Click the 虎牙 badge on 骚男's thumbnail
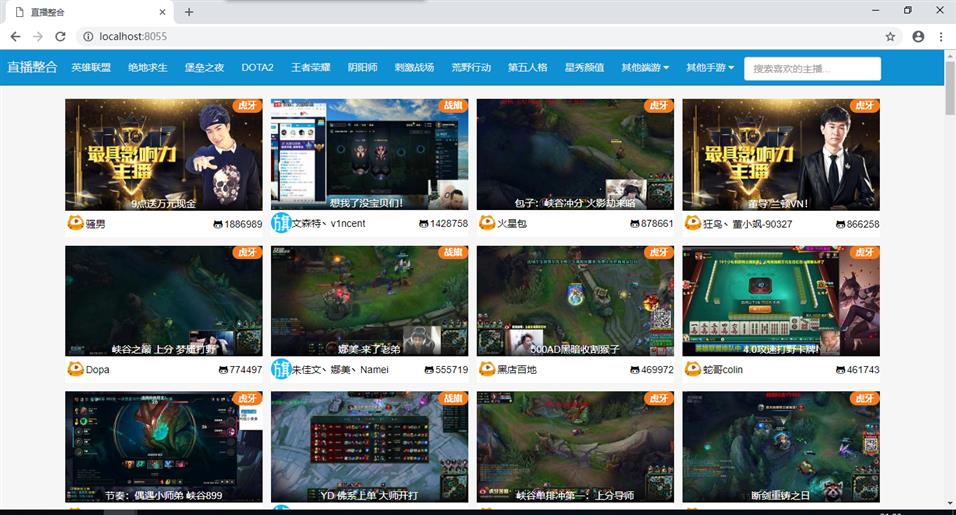The width and height of the screenshot is (956, 515). [x=248, y=105]
